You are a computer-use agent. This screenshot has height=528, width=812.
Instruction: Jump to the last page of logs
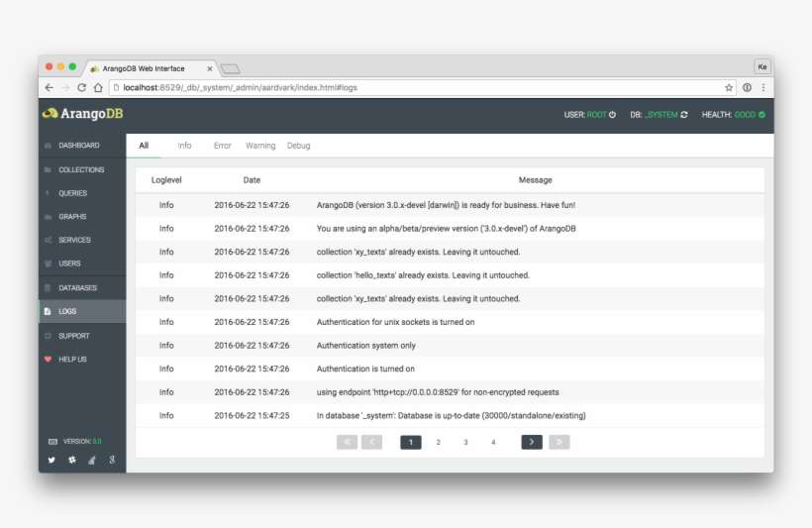[559, 442]
